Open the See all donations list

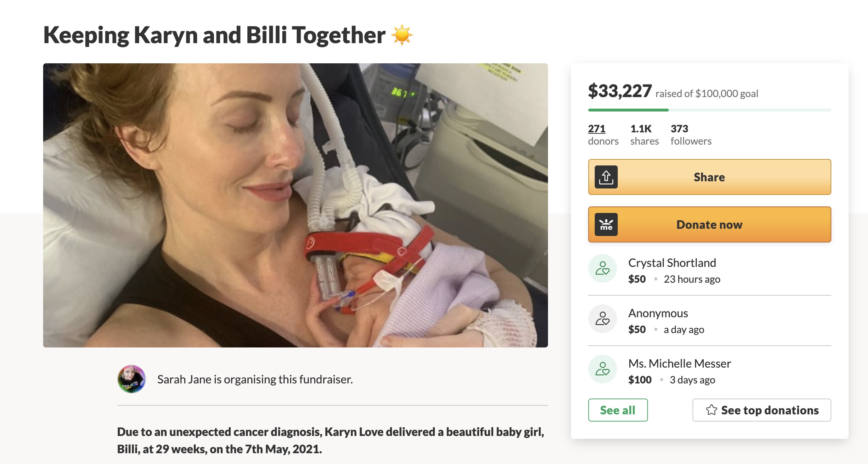[x=618, y=410]
